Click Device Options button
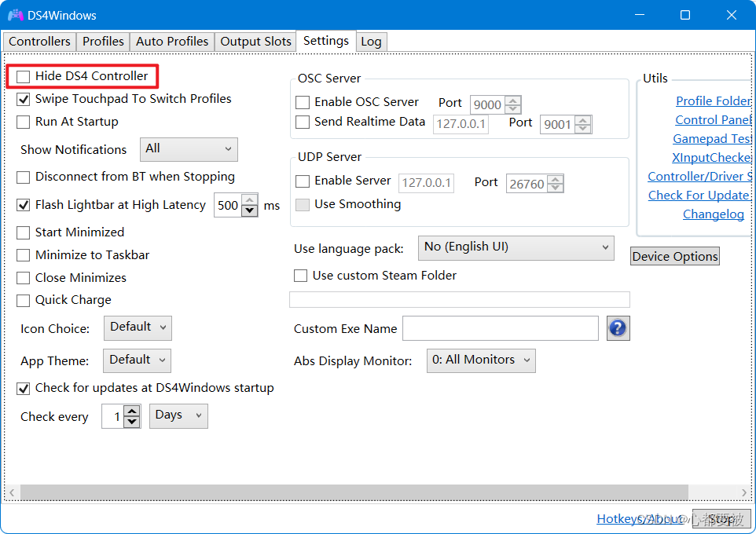The image size is (756, 534). [675, 256]
